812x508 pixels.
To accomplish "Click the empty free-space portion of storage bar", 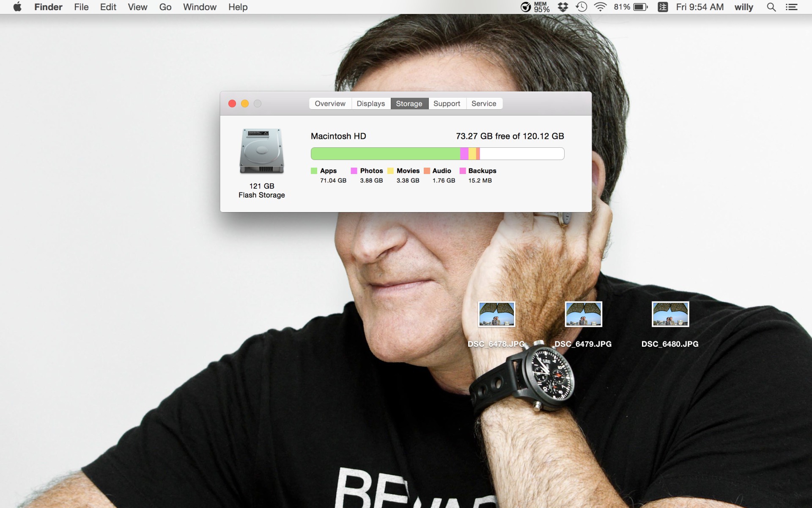I will pyautogui.click(x=522, y=154).
